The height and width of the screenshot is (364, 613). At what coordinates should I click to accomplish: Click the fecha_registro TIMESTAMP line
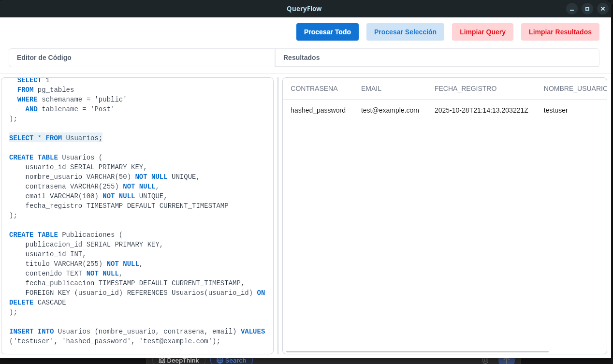(127, 206)
